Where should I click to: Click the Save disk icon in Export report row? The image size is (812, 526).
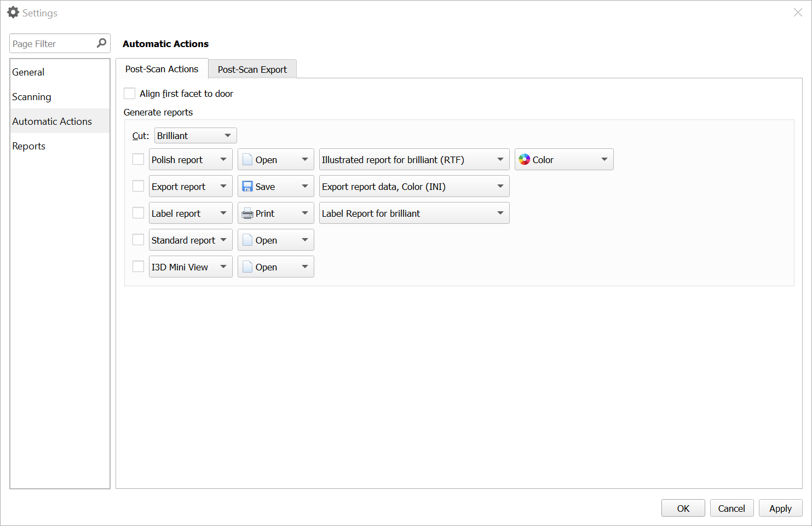[x=247, y=186]
